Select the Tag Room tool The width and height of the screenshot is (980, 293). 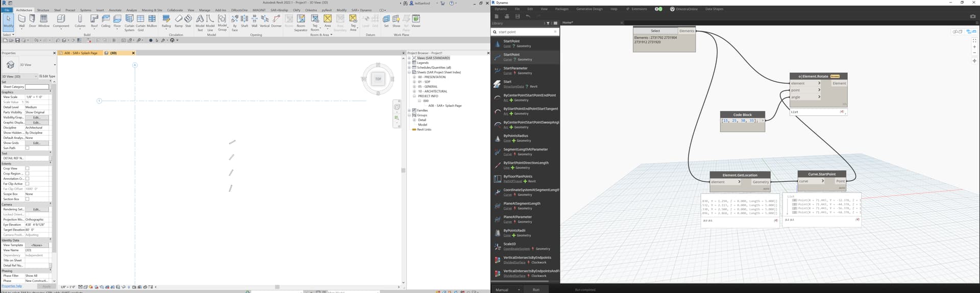[315, 22]
